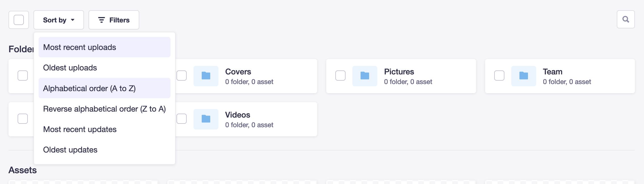This screenshot has height=184, width=644.
Task: Open the Filters button
Action: (114, 20)
